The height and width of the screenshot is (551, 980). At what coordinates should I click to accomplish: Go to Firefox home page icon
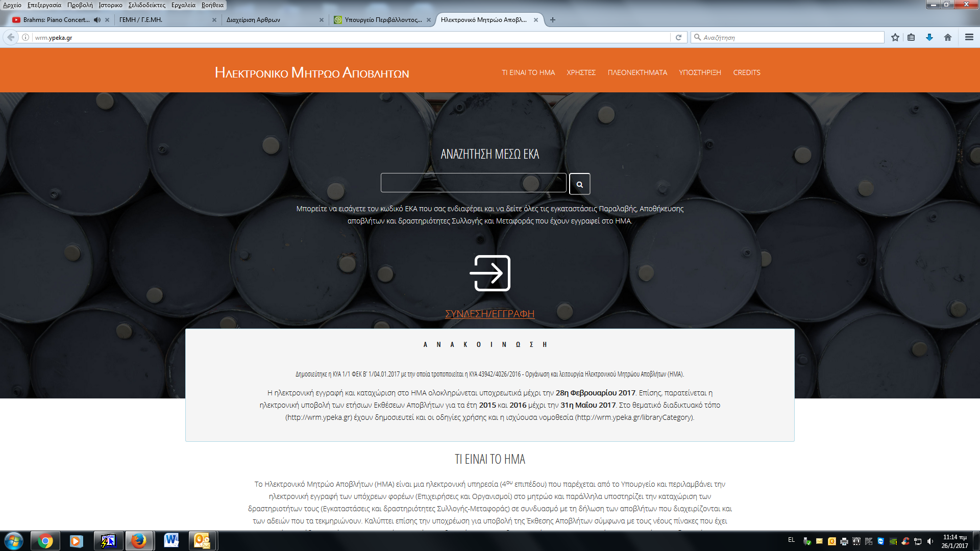click(948, 37)
